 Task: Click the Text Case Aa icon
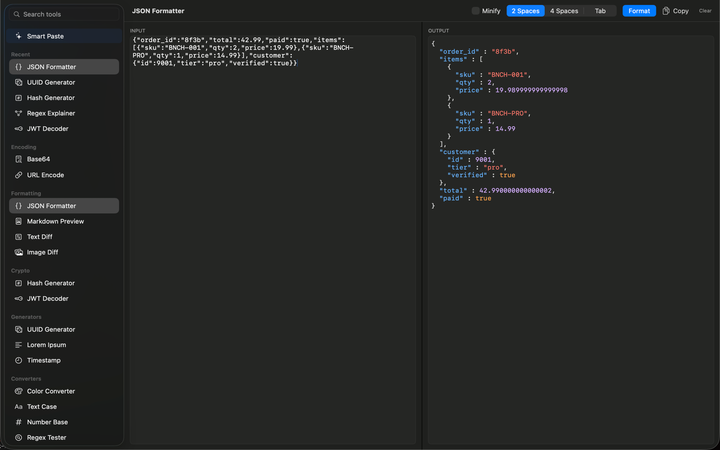coord(18,407)
